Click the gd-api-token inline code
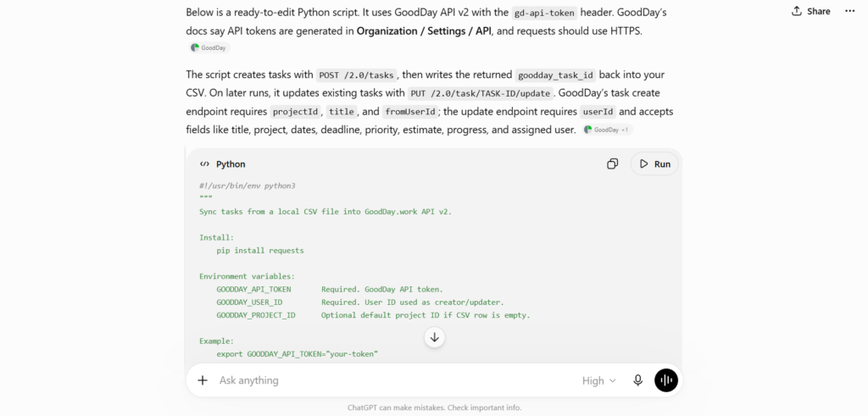 coord(544,13)
